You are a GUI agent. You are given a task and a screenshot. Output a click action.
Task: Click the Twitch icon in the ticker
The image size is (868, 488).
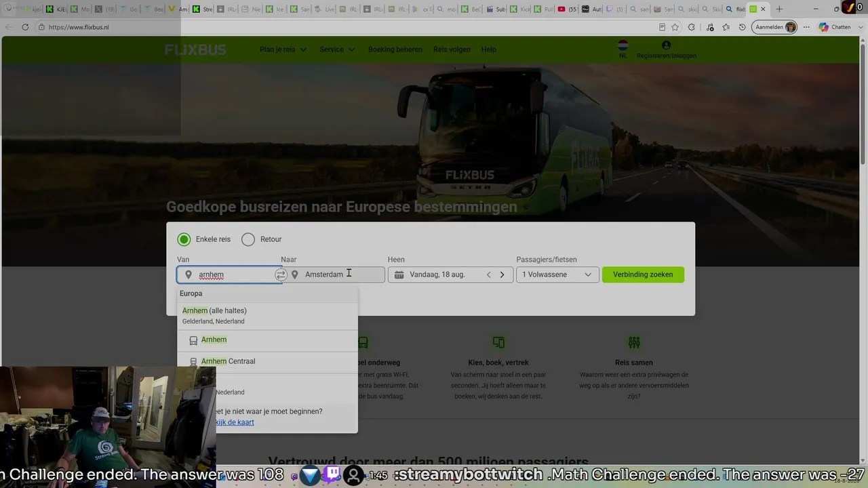click(x=332, y=475)
